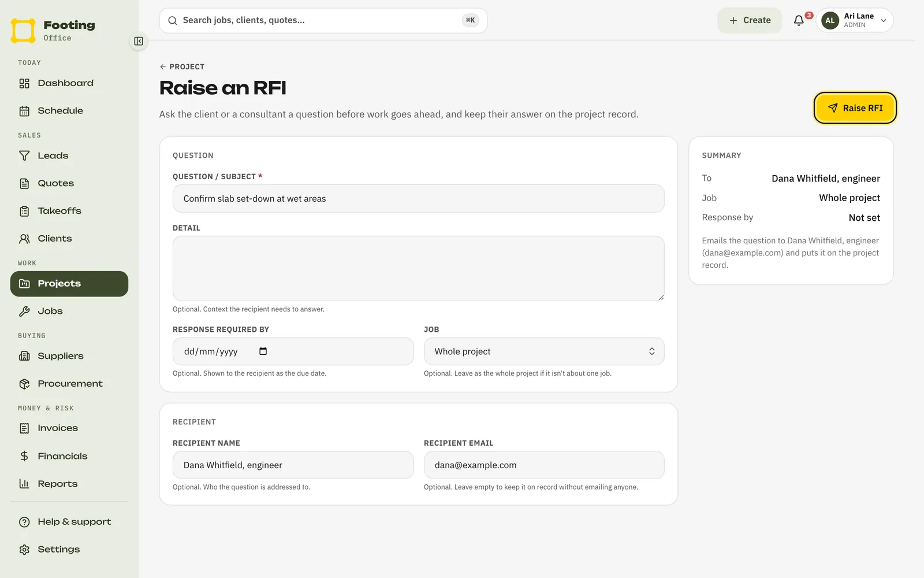Click the Recipient Email field
This screenshot has width=924, height=578.
click(544, 465)
